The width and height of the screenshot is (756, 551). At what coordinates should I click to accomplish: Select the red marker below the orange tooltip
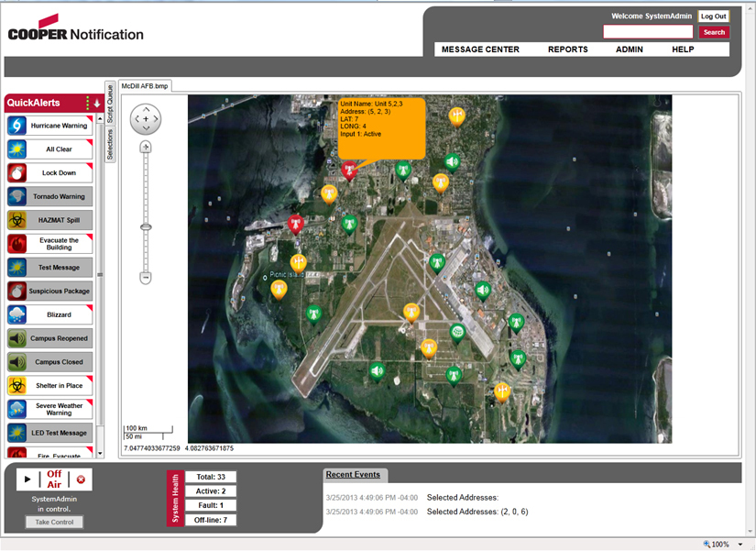(349, 171)
